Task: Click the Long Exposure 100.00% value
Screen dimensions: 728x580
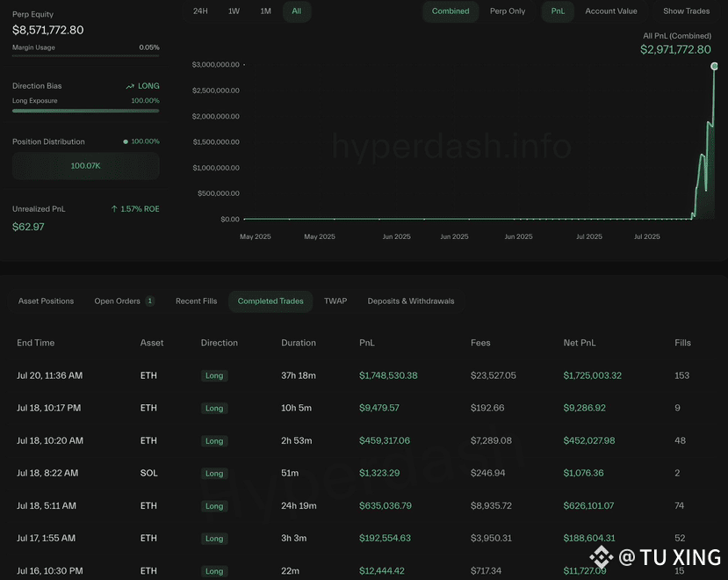Action: pos(145,101)
